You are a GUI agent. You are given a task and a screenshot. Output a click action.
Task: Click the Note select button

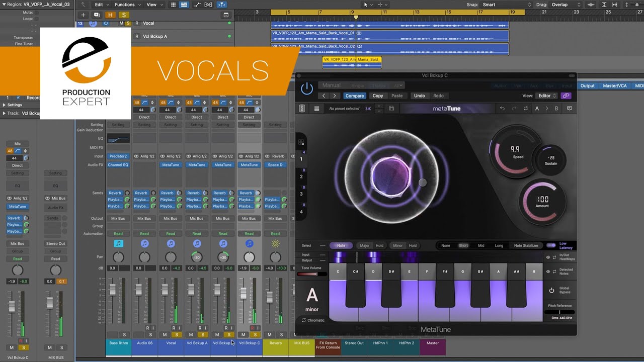(341, 245)
